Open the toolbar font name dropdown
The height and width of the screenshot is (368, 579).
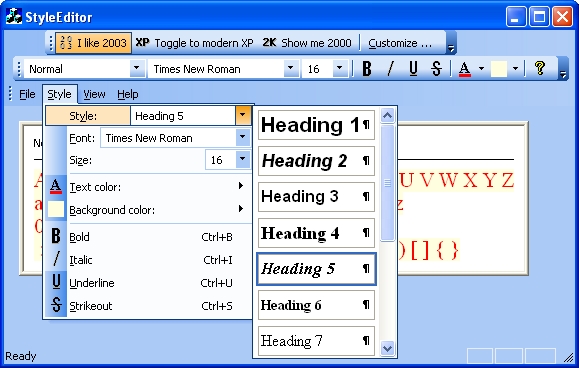coord(291,68)
